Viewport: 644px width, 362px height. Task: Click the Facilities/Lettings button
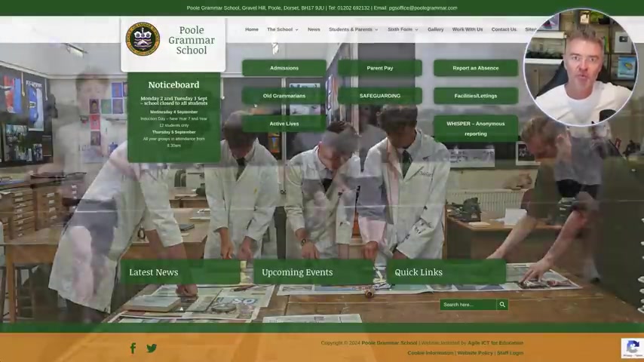476,96
